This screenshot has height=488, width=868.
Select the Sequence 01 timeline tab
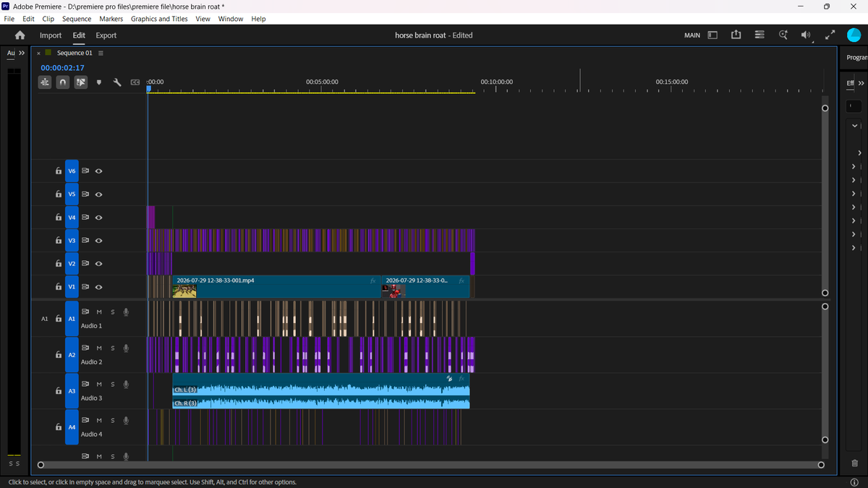[75, 53]
